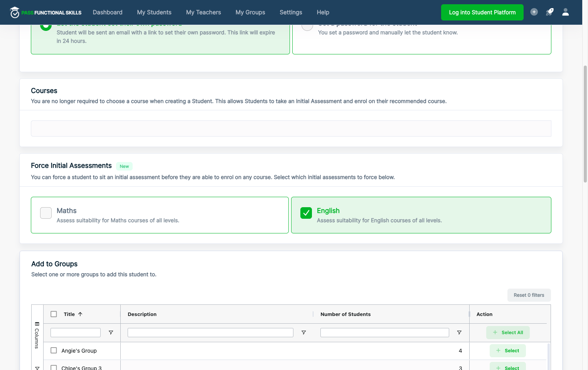Focus the Number of Students filter box
The width and height of the screenshot is (588, 370).
pyautogui.click(x=385, y=333)
